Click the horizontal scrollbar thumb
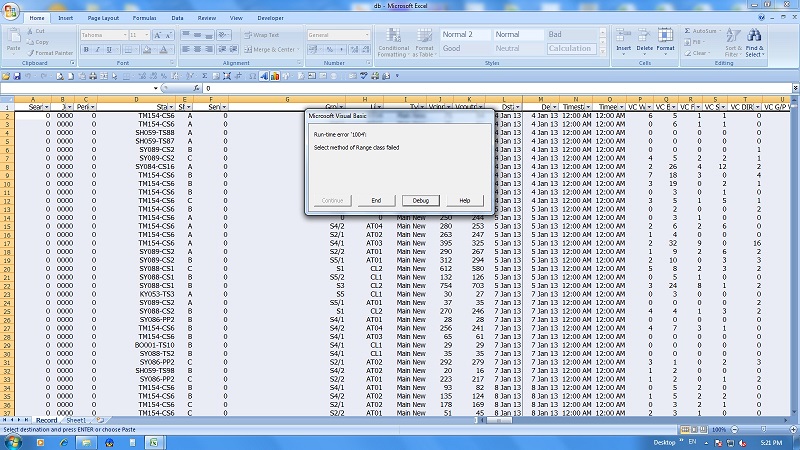Viewport: 800px width, 450px height. 499,420
